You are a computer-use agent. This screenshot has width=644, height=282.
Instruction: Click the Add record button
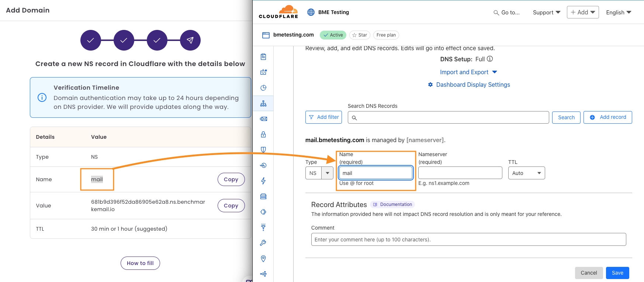click(608, 117)
